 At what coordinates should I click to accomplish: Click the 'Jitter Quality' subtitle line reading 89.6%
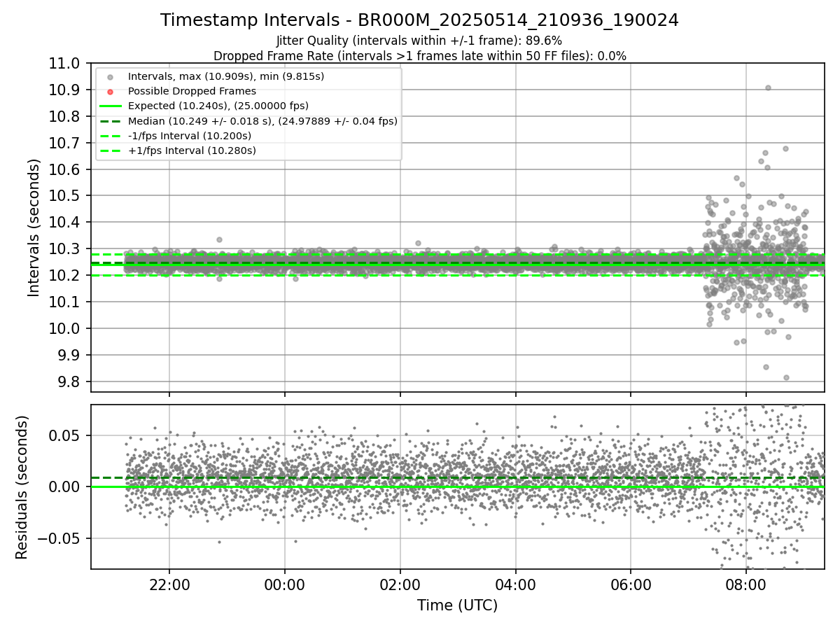(x=419, y=41)
